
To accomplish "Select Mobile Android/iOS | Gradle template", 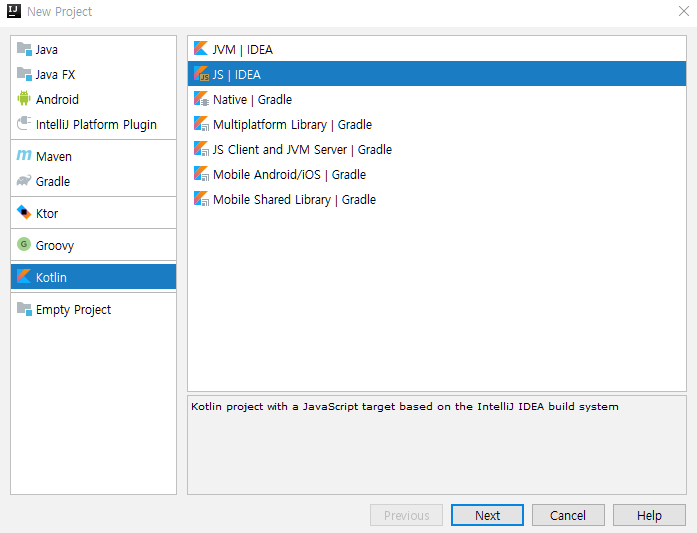I will [x=289, y=174].
